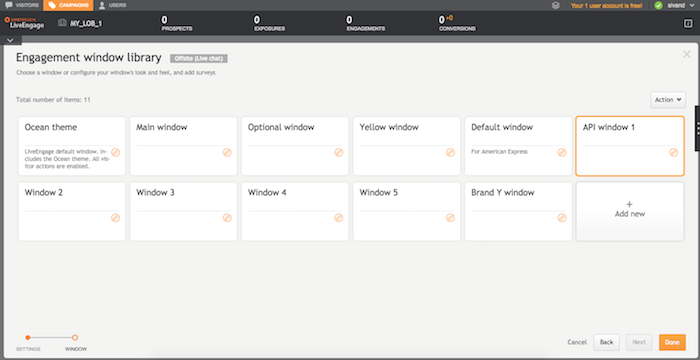Switch to the Campaigns tab
Image resolution: width=700 pixels, height=360 pixels.
[x=69, y=5]
